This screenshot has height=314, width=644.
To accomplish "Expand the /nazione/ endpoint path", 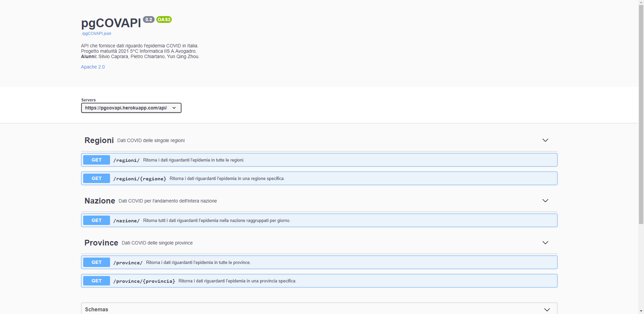I will [x=126, y=221].
